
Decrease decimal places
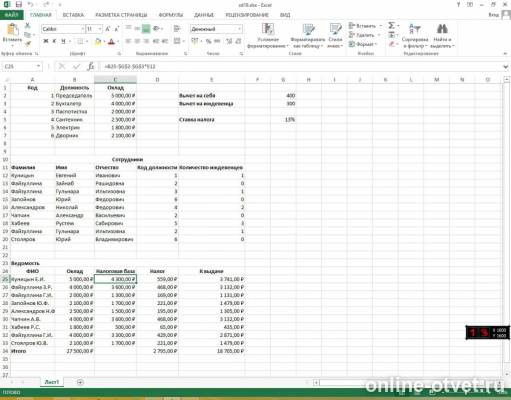[x=238, y=41]
